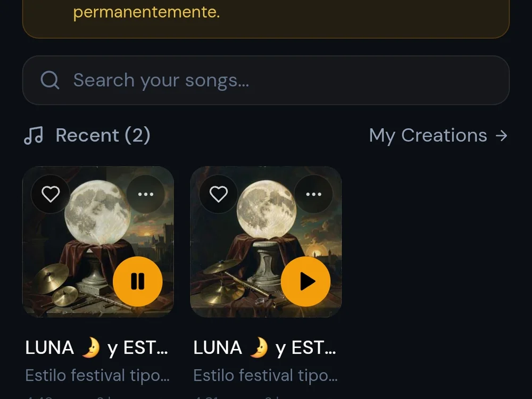Open options menu on second song card
532x399 pixels.
click(313, 194)
